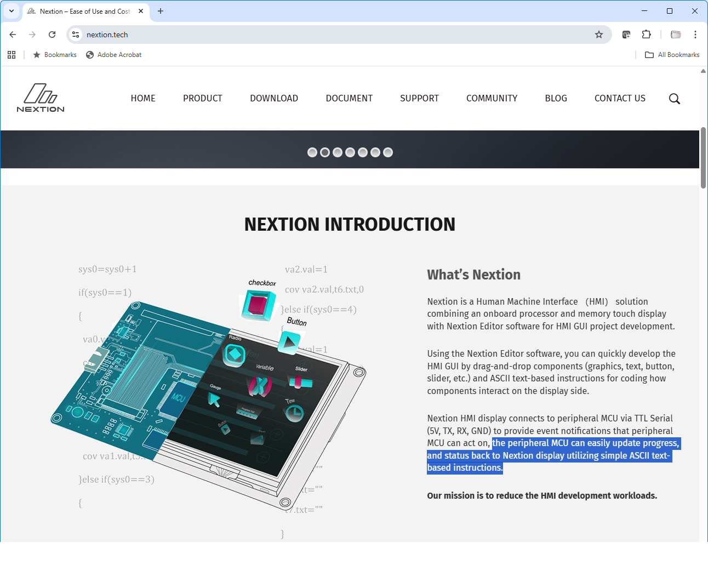Select the middle carousel progress dot
The width and height of the screenshot is (708, 588).
(350, 152)
